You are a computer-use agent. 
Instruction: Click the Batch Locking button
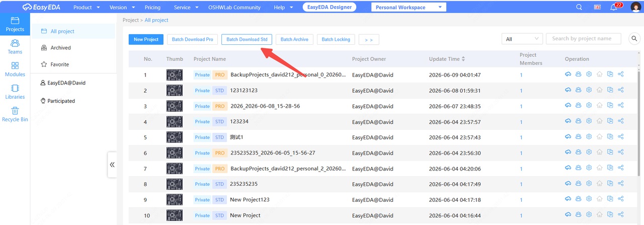pyautogui.click(x=336, y=39)
